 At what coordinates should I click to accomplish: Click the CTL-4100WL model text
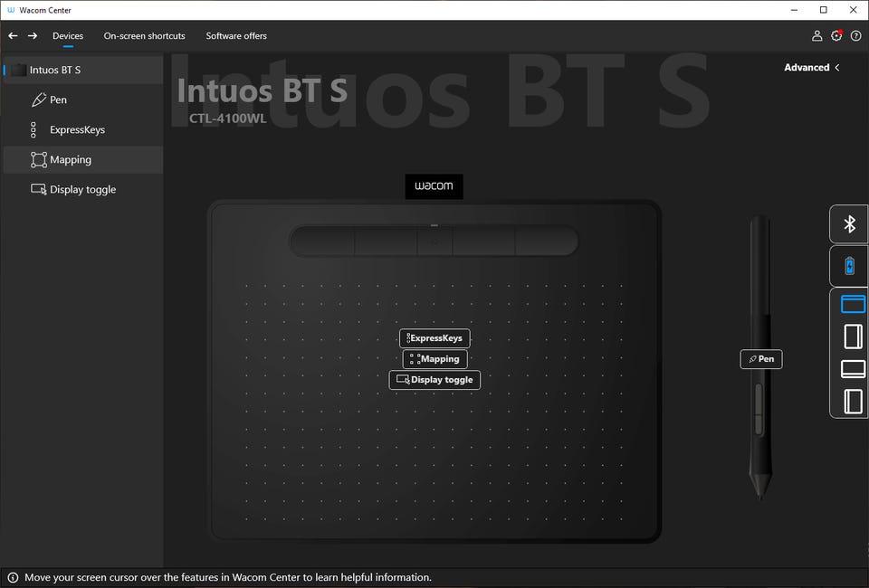(228, 119)
